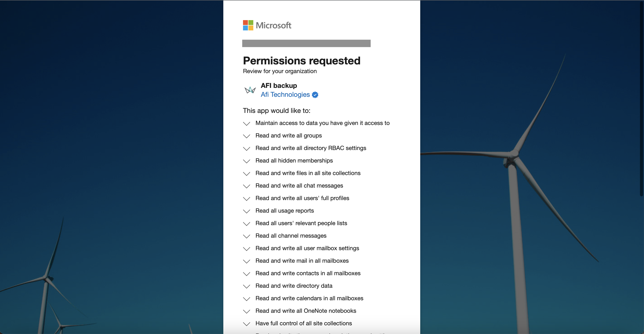Open the Afi Technologies publisher link
Screen dimensions: 644x334
[285, 94]
